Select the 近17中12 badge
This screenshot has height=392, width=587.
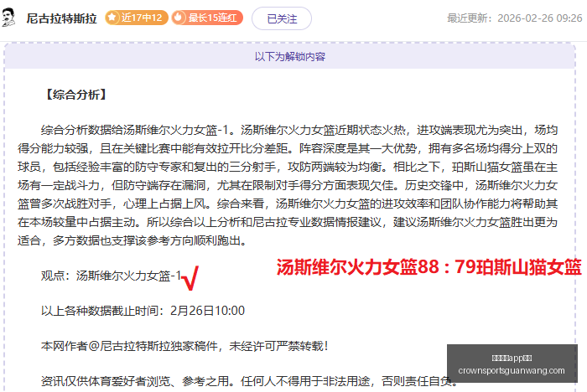pyautogui.click(x=136, y=18)
